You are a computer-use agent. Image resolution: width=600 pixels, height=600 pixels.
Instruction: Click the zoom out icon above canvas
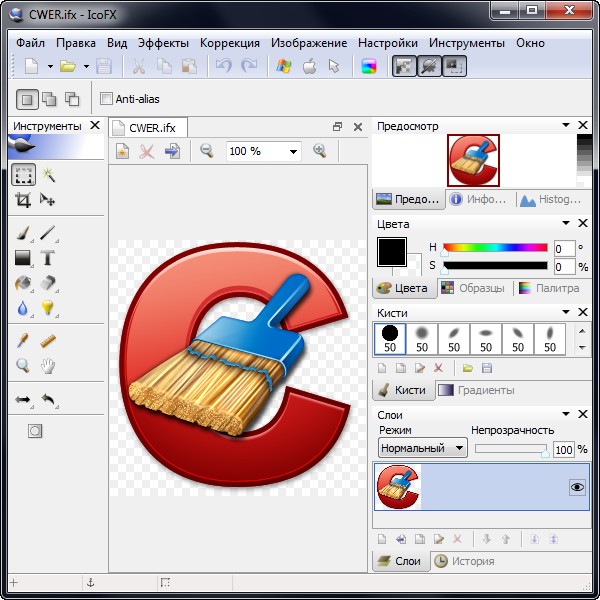(207, 151)
